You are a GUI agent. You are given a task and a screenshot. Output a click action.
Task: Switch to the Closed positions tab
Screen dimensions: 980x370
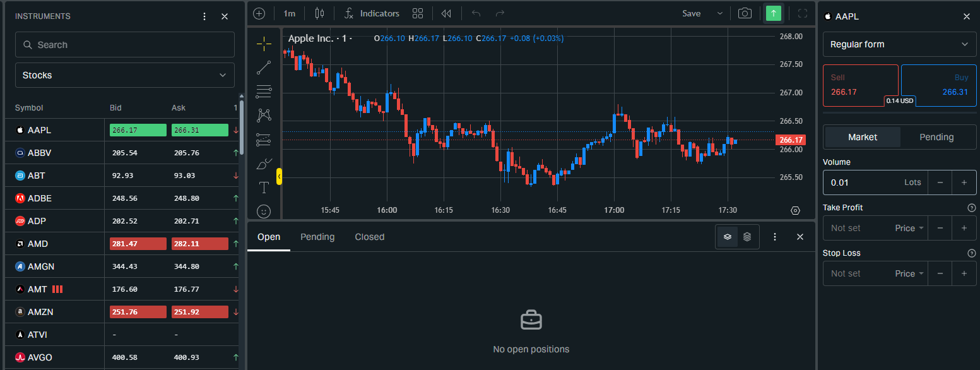[x=369, y=237]
